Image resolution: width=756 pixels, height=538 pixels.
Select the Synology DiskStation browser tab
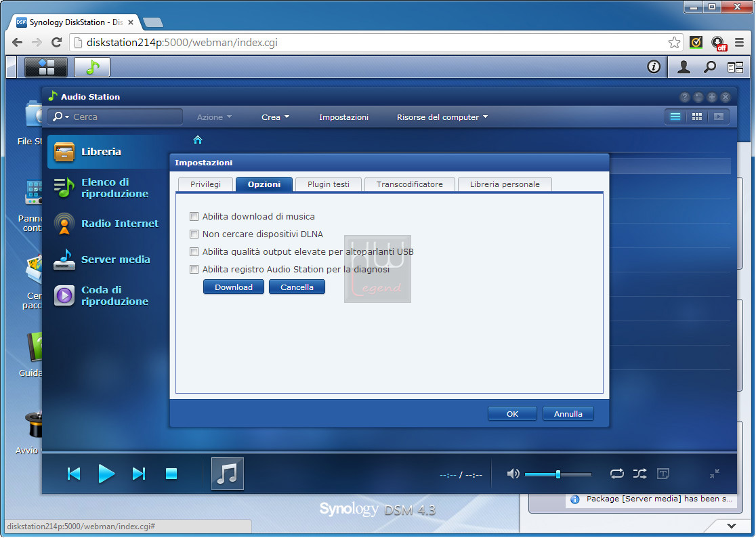pos(75,22)
